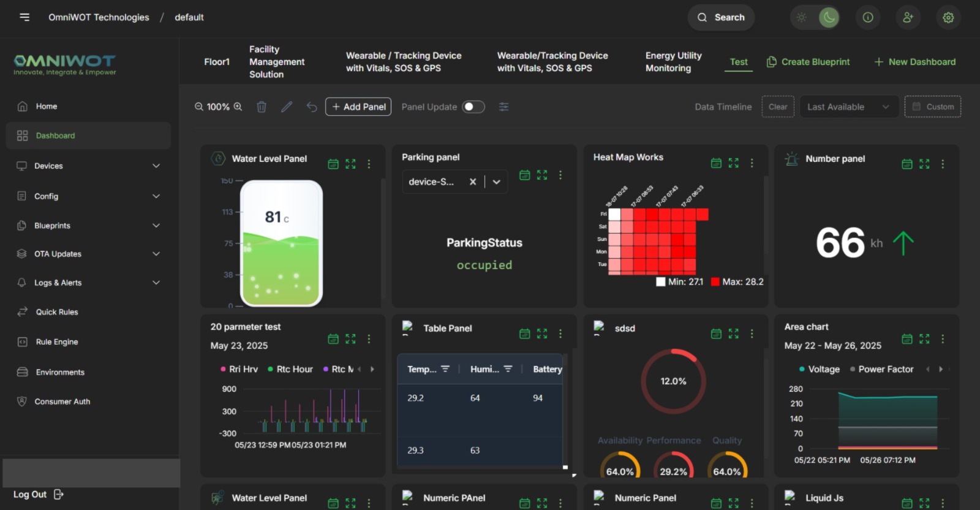Open calendar icon on Heat Map Works
Screen dimensions: 980x510
tap(716, 162)
